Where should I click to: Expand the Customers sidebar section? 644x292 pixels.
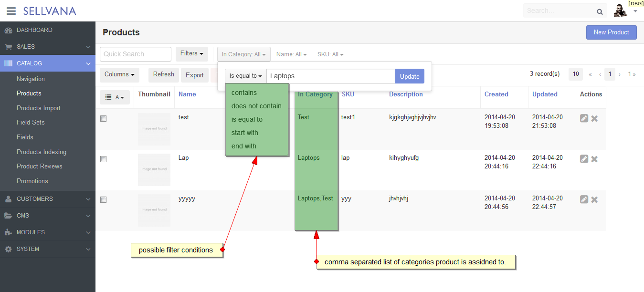(x=88, y=199)
